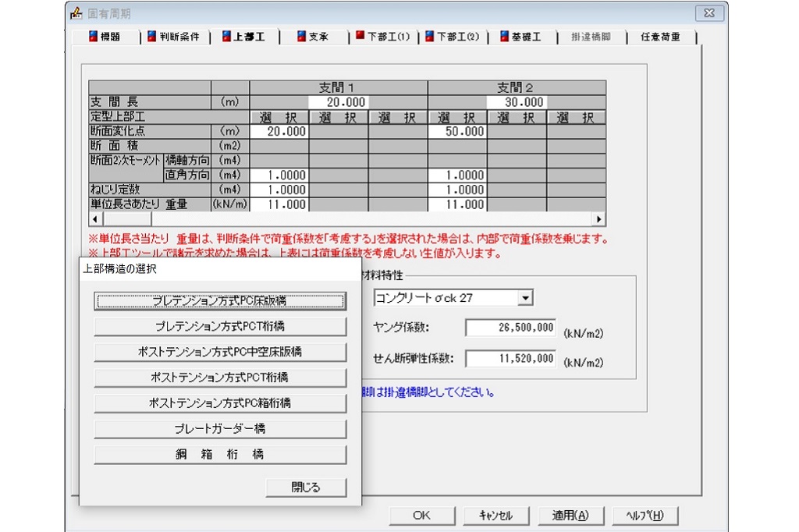The width and height of the screenshot is (799, 532).
Task: Click the キャンセル button
Action: pos(495,515)
